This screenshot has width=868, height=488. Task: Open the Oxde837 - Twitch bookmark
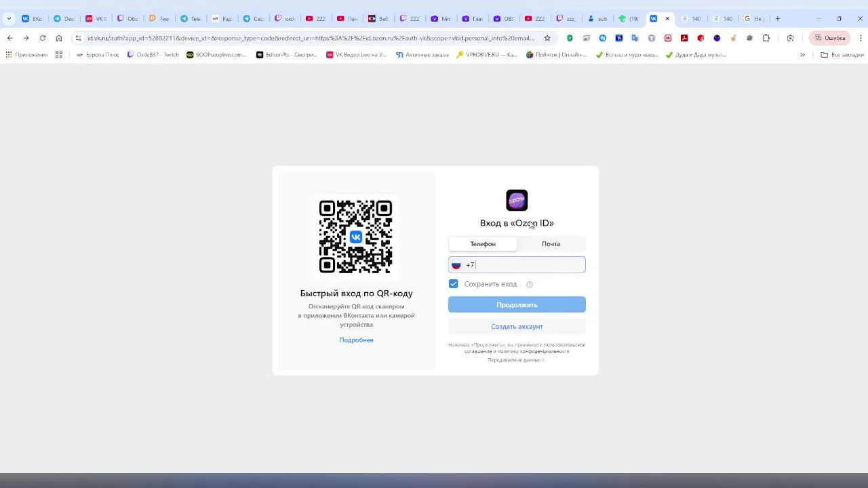coord(153,55)
